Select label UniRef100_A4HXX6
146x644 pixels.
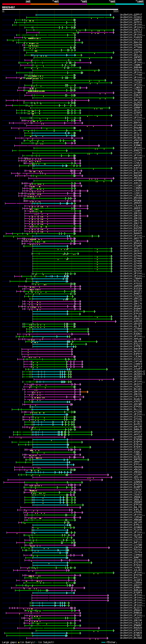pos(131,50)
